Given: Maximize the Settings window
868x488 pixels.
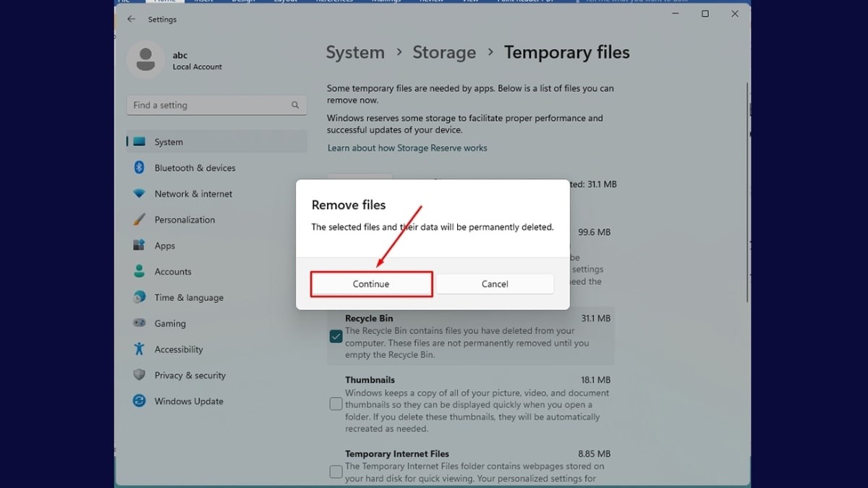Looking at the screenshot, I should coord(705,14).
